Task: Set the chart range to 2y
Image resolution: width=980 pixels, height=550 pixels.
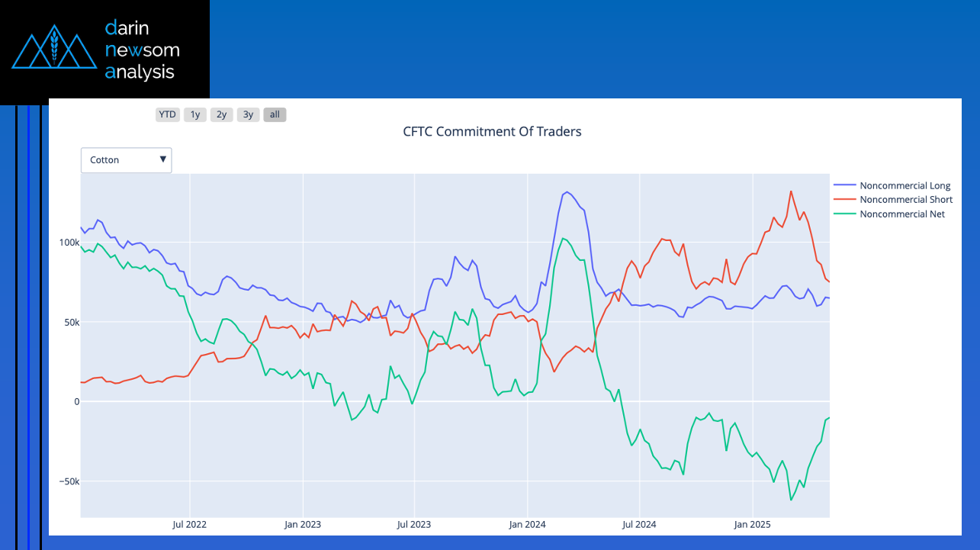Action: 221,114
